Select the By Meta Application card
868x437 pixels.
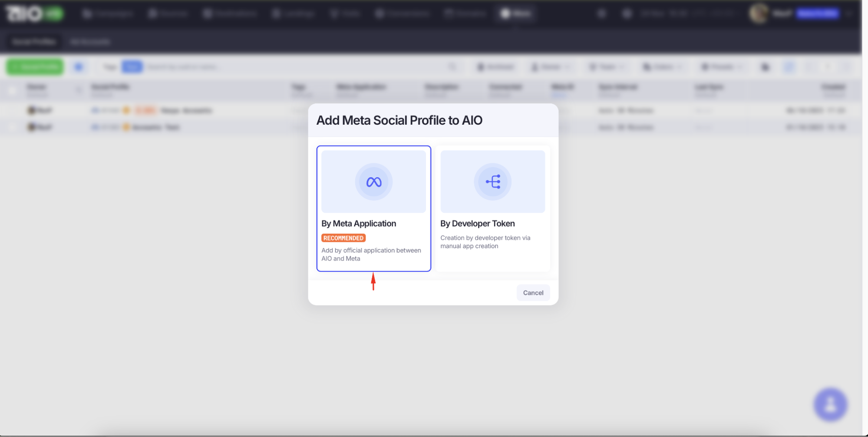(373, 209)
